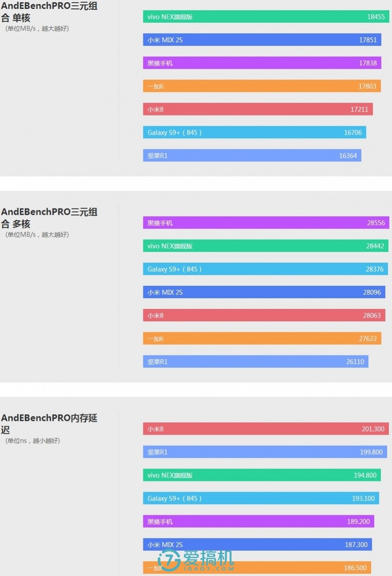Image resolution: width=392 pixels, height=576 pixels.
Task: Click 坚果R1 label in 多核 chart
Action: tap(157, 362)
